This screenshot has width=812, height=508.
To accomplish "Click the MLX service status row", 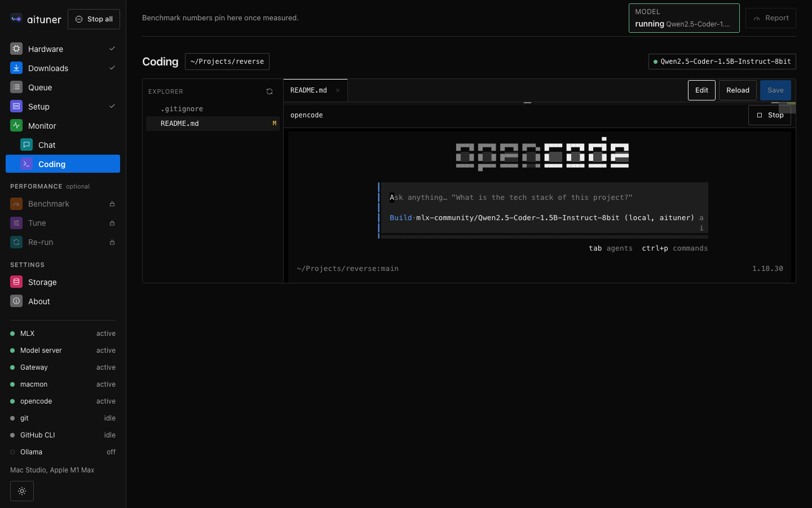I will [63, 334].
